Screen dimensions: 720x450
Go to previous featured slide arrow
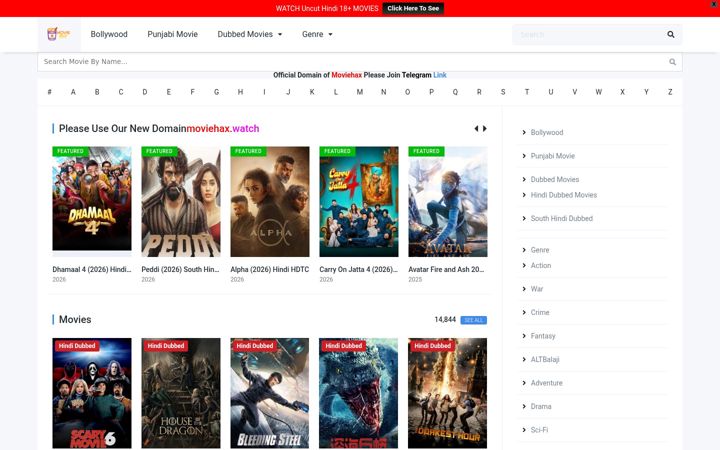[x=476, y=129]
